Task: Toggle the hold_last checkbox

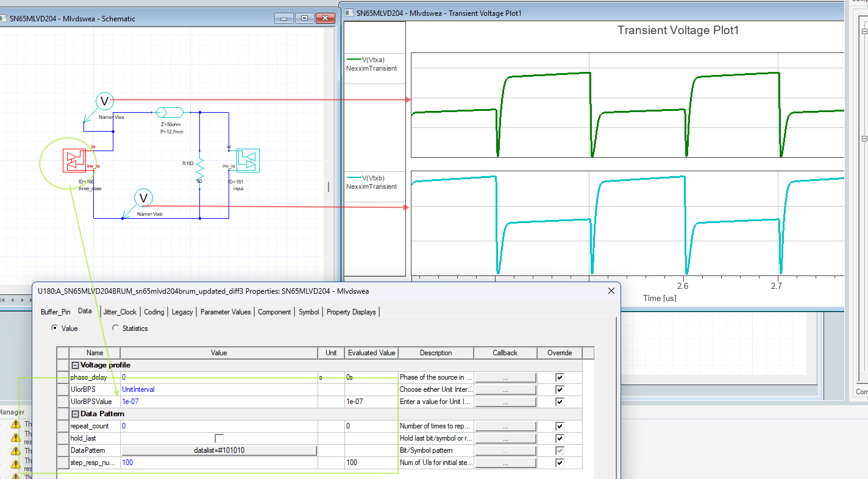Action: click(x=219, y=438)
